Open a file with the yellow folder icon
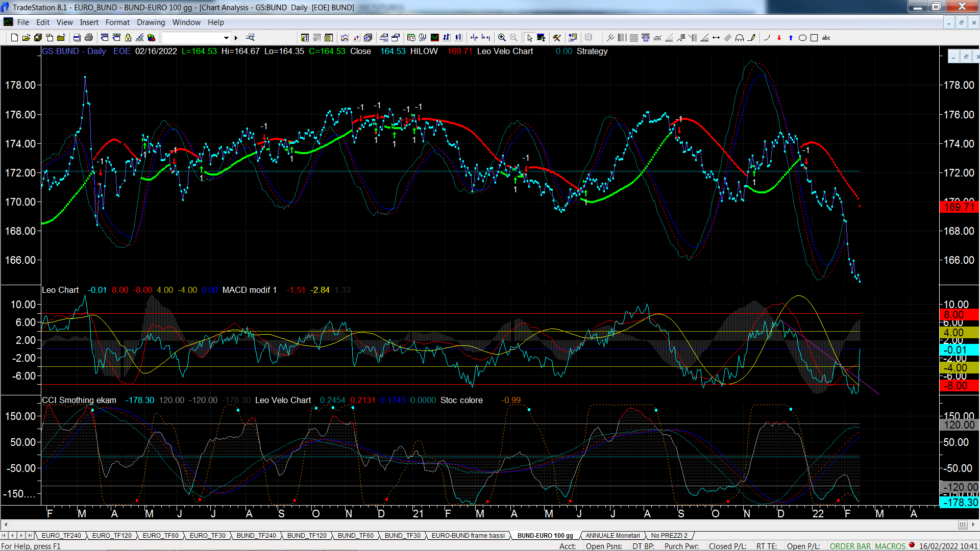This screenshot has height=551, width=980. coord(26,37)
